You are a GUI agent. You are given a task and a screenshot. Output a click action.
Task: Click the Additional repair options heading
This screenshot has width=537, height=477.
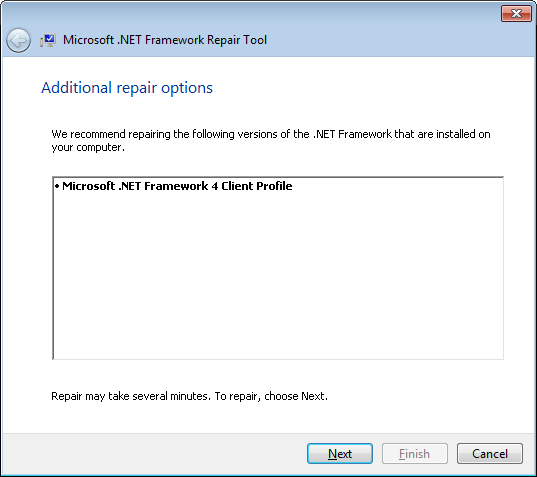pos(127,88)
